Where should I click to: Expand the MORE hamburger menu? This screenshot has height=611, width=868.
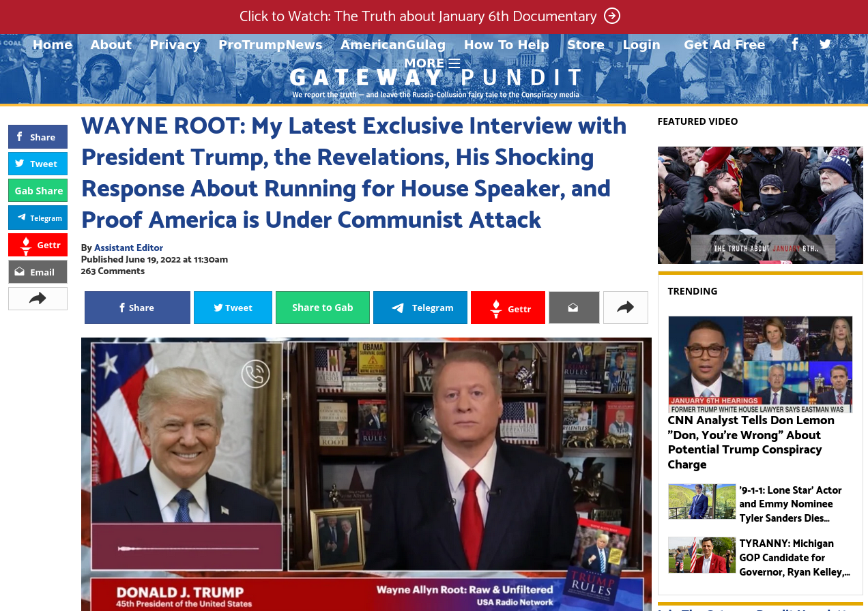coord(432,63)
